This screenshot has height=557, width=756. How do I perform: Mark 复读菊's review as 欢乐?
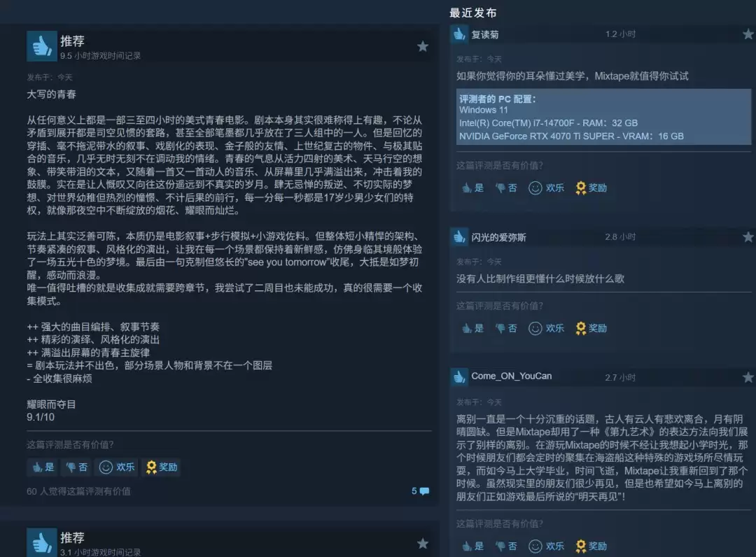tap(546, 188)
